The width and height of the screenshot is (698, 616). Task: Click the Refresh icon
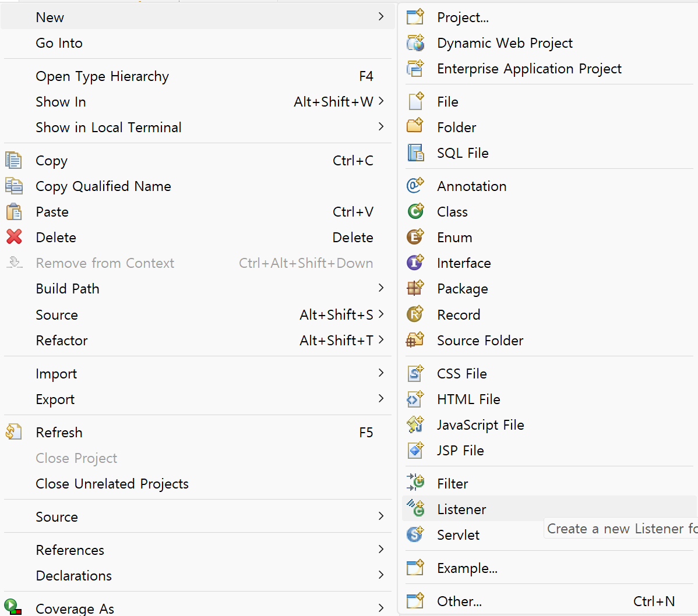pyautogui.click(x=14, y=432)
